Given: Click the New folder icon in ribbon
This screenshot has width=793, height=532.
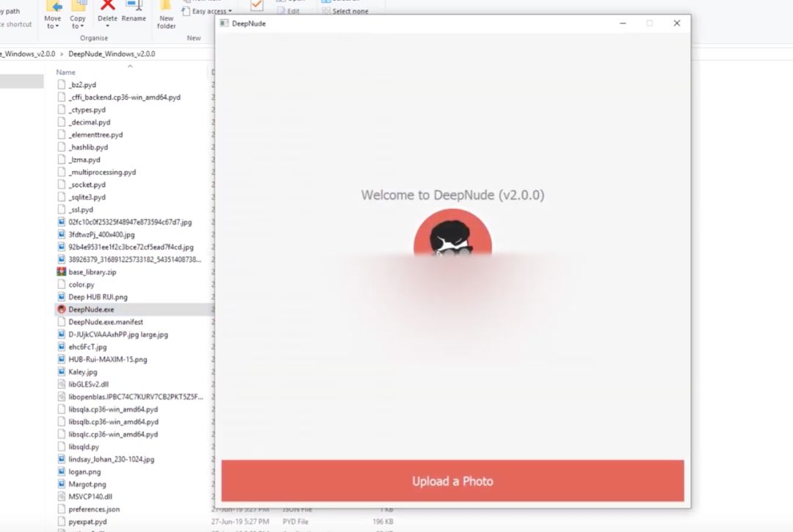Looking at the screenshot, I should pos(166,5).
